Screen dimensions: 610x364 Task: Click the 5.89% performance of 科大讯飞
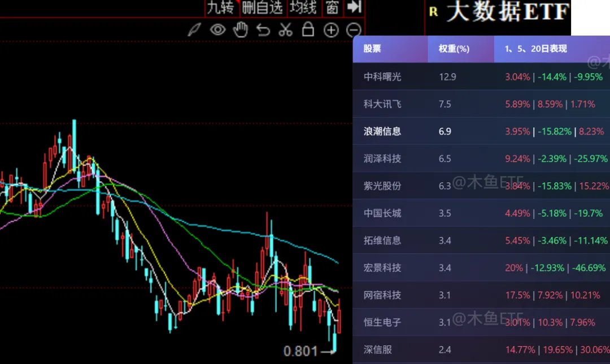pos(517,104)
